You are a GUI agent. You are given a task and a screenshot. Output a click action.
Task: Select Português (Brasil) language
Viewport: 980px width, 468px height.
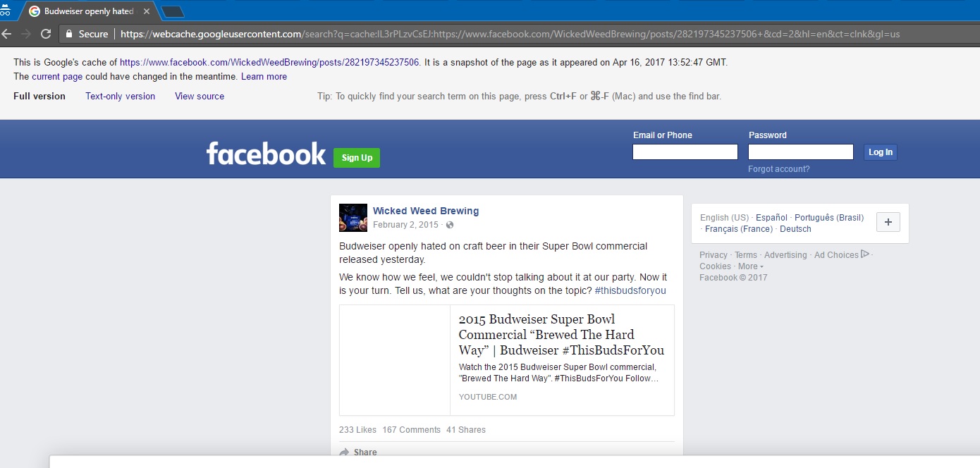point(829,218)
